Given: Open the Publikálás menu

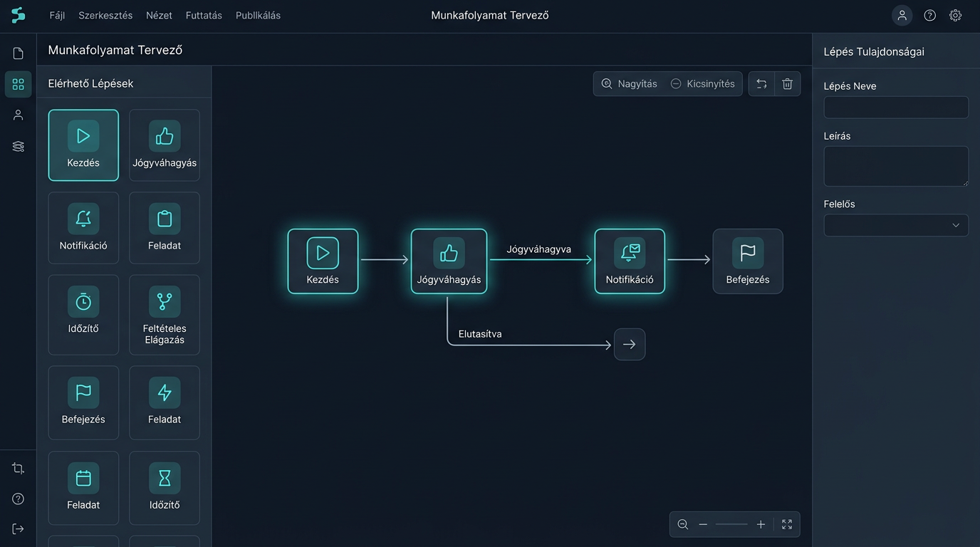Looking at the screenshot, I should [x=258, y=15].
